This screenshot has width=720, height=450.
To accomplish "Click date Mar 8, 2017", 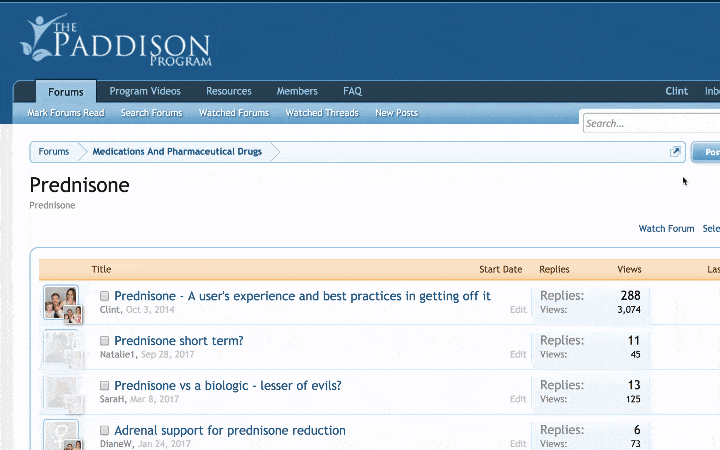I will 154,399.
